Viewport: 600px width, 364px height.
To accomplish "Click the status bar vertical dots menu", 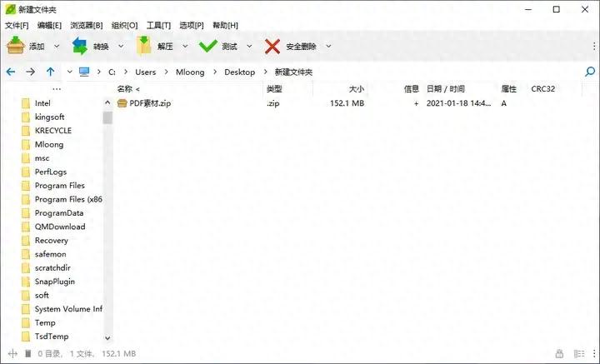I will (x=594, y=354).
